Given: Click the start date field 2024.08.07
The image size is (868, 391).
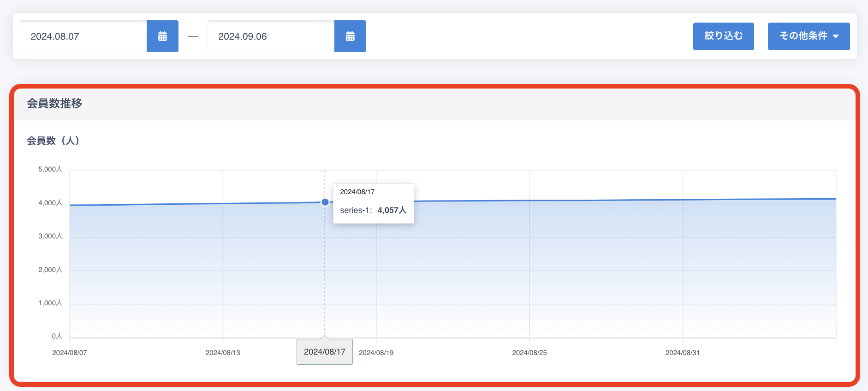Looking at the screenshot, I should (x=83, y=36).
